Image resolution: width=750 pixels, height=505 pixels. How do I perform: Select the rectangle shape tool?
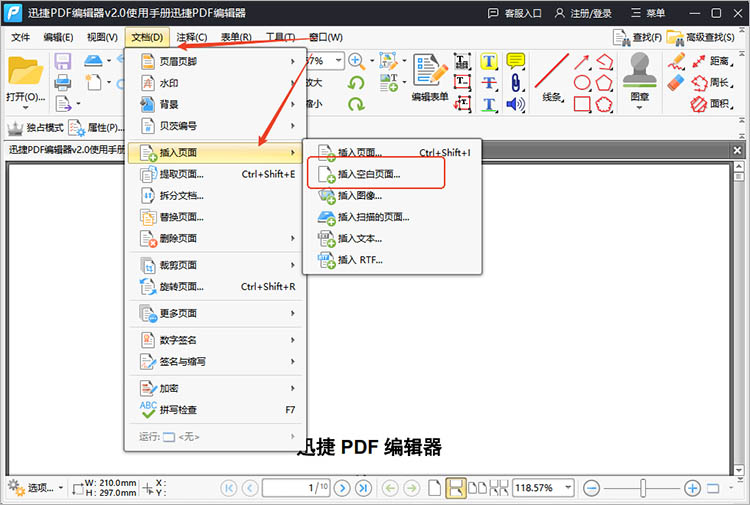tap(582, 104)
